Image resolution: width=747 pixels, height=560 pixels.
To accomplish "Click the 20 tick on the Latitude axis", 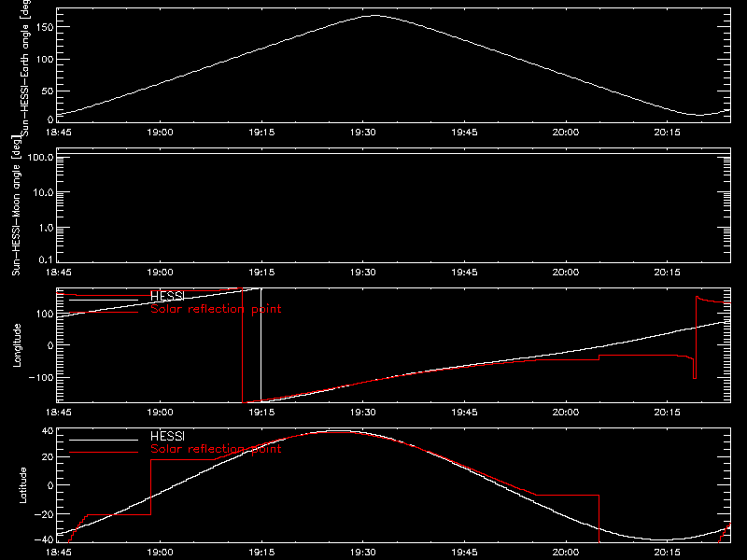I will click(48, 457).
